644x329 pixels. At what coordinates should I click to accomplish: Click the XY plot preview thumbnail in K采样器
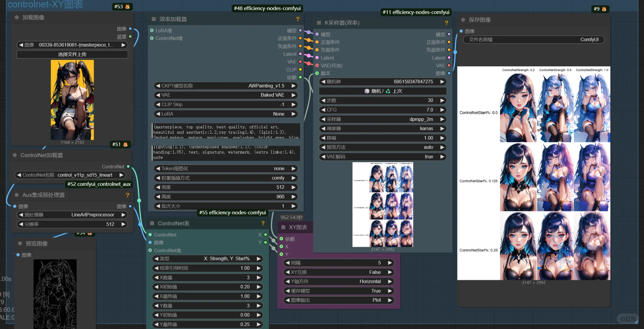coord(382,204)
